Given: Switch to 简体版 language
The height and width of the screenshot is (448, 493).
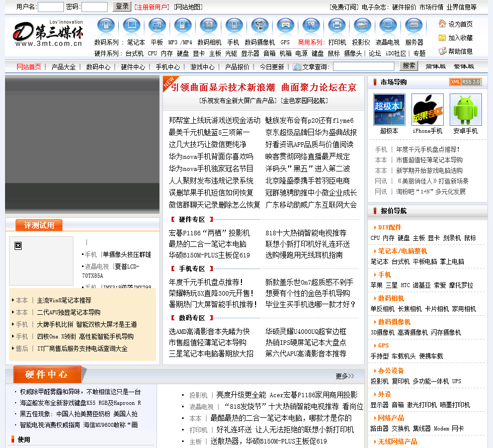Looking at the screenshot, I should (x=436, y=66).
